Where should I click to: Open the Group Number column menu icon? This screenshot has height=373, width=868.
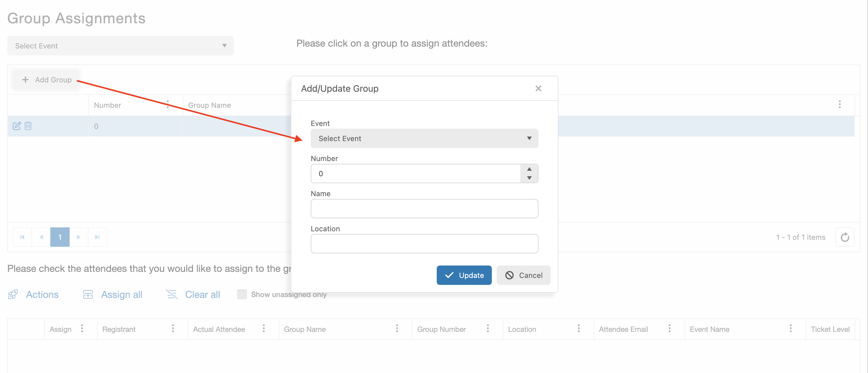click(488, 328)
